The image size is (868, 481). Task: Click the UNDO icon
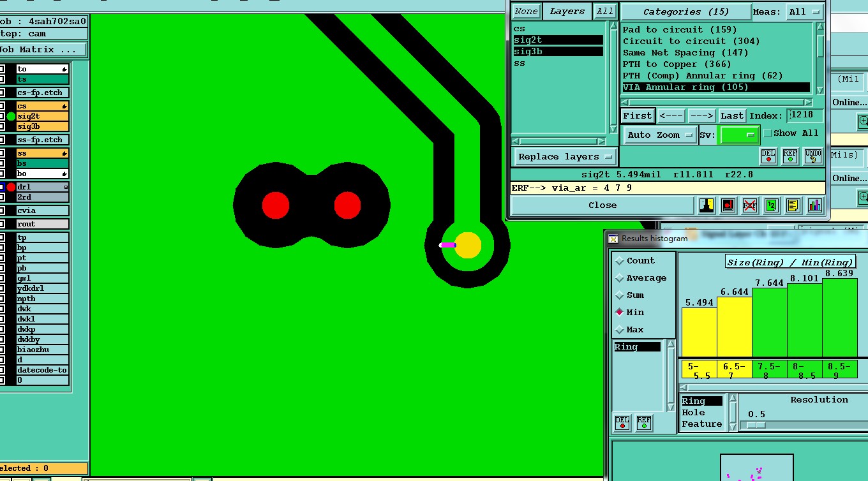coord(812,156)
